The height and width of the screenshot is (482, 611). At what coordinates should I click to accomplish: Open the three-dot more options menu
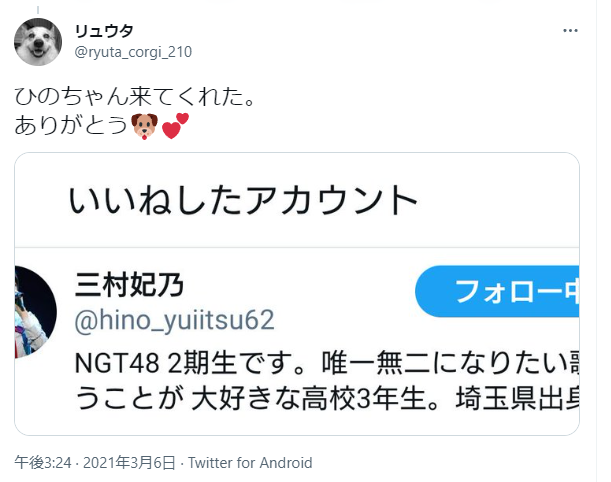point(570,30)
